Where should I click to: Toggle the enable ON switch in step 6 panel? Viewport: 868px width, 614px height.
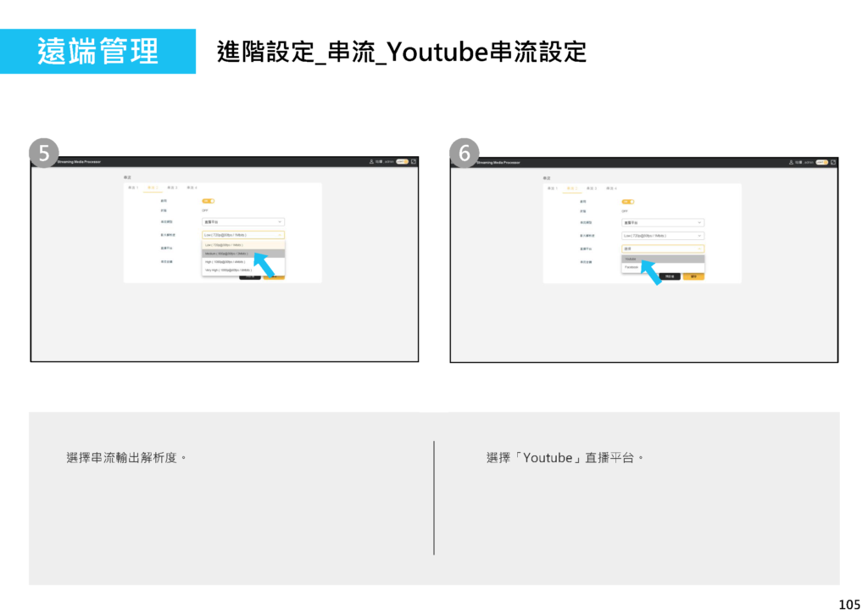(x=627, y=201)
